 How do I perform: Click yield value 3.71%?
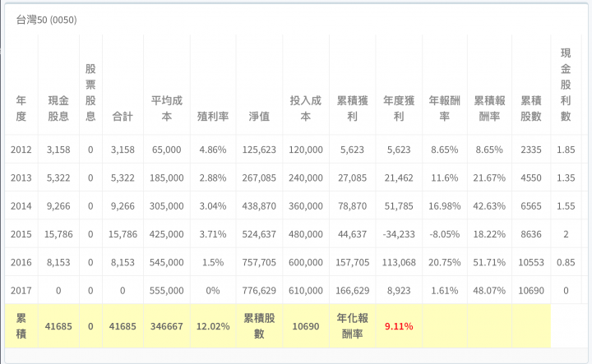pos(213,234)
